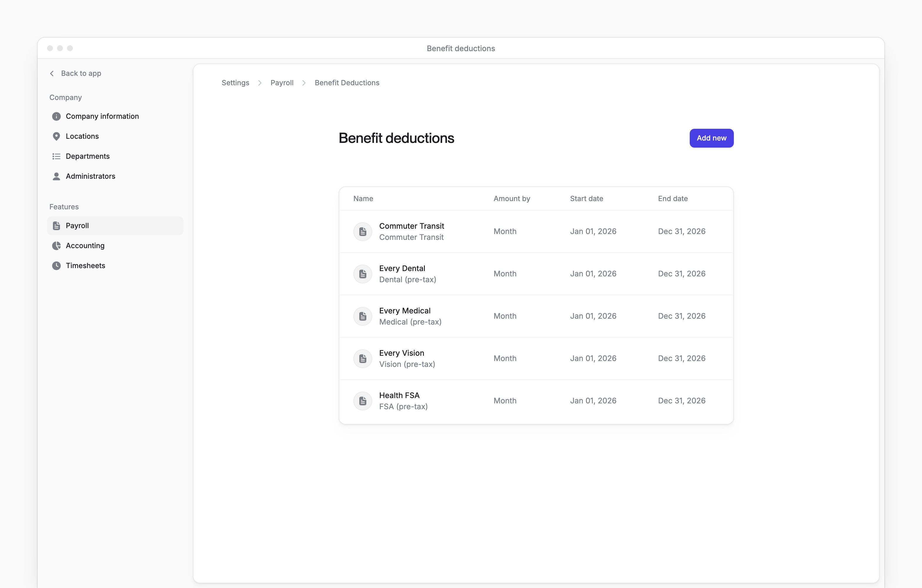
Task: Open Company information in sidebar
Action: click(115, 116)
